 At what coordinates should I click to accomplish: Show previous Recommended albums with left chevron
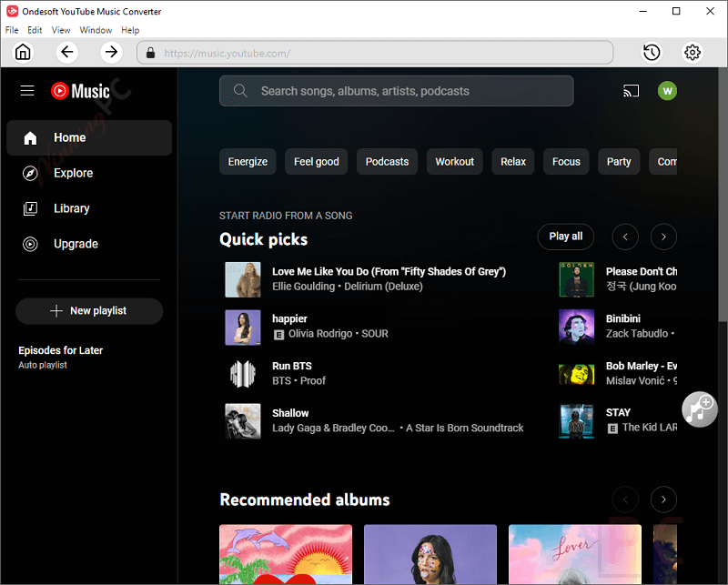pyautogui.click(x=625, y=499)
